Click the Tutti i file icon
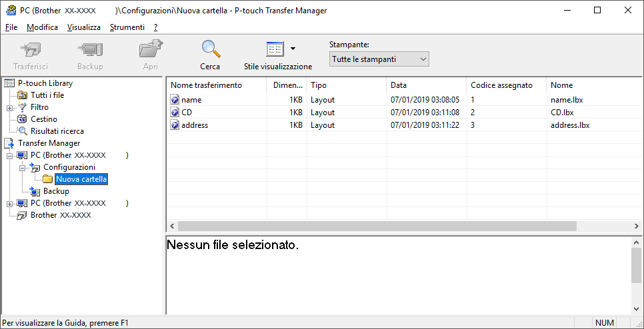The height and width of the screenshot is (329, 644). [22, 95]
